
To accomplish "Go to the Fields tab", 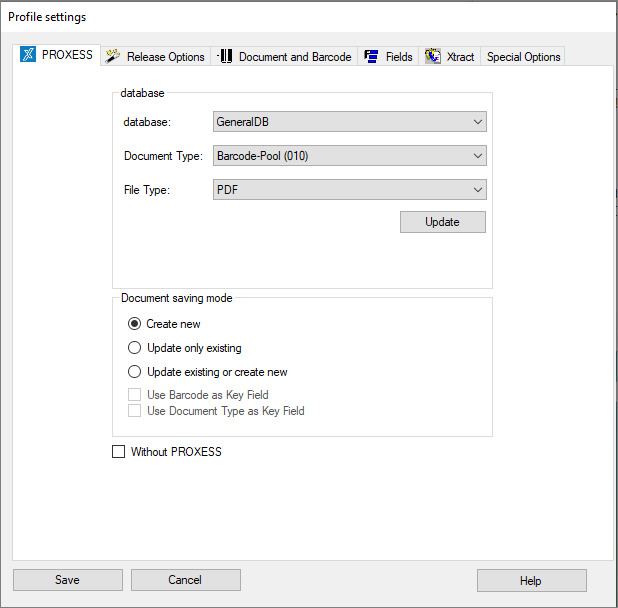I will [x=388, y=57].
